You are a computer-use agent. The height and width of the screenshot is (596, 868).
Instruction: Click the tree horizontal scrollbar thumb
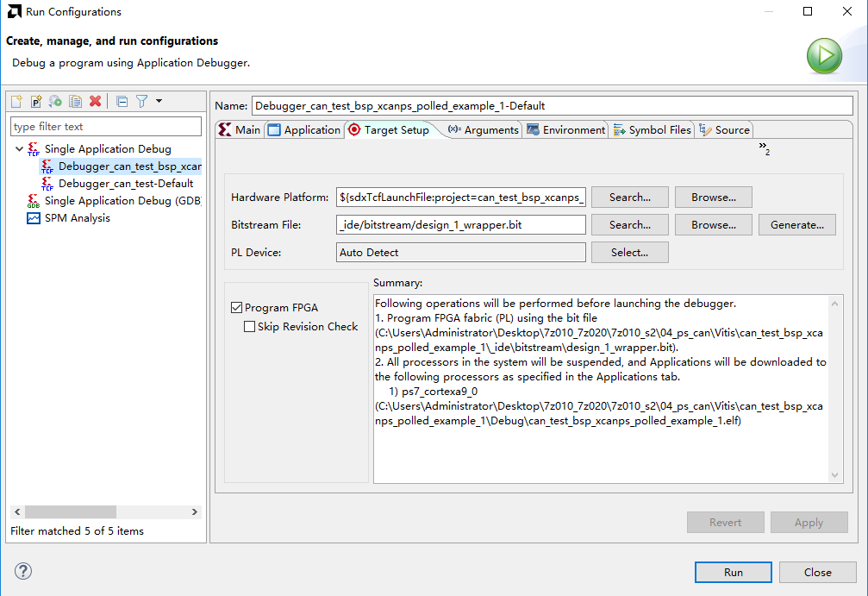click(x=71, y=511)
